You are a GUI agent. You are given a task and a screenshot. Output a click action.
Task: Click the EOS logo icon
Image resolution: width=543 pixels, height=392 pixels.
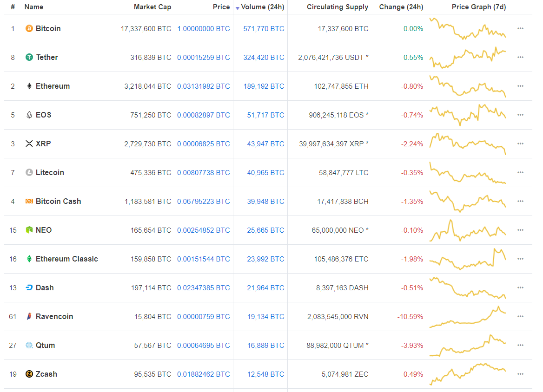coord(29,115)
